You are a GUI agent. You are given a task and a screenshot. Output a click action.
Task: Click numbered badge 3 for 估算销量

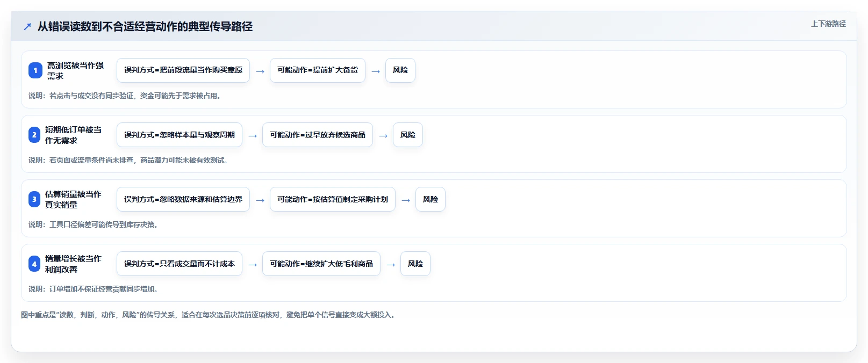34,199
